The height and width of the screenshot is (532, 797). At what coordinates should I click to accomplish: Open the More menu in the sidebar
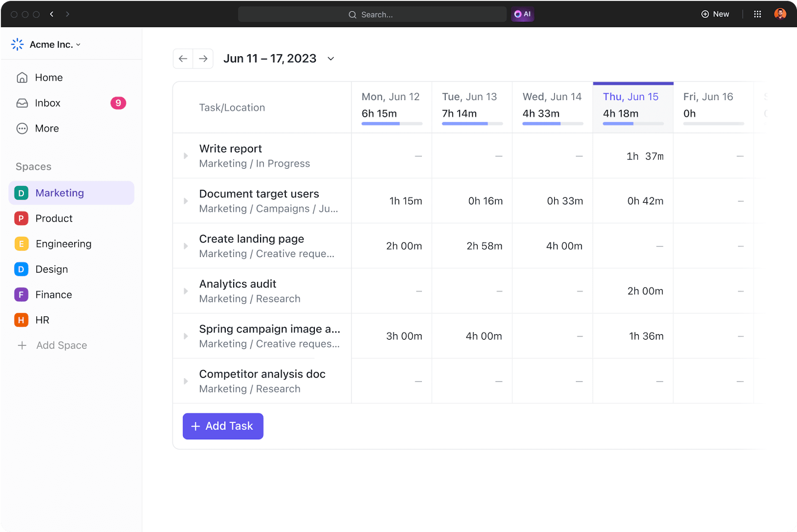coord(46,128)
